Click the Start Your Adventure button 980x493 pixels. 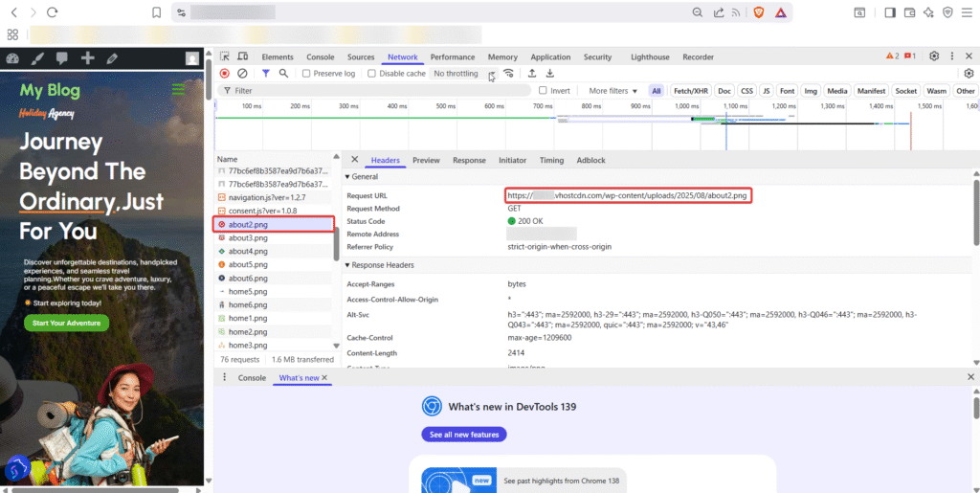[67, 323]
